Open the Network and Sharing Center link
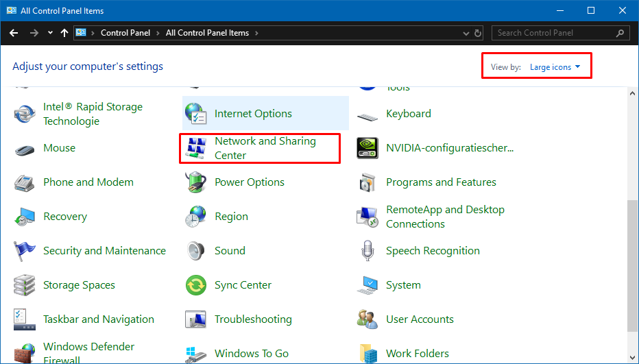Viewport: 639px width, 364px height. (x=265, y=148)
